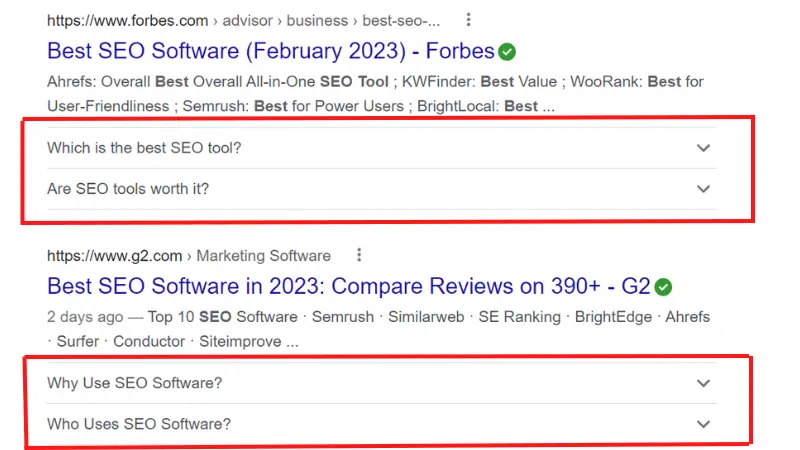Click green verified checkmark after Forbes title
This screenshot has width=800, height=450.
point(507,52)
